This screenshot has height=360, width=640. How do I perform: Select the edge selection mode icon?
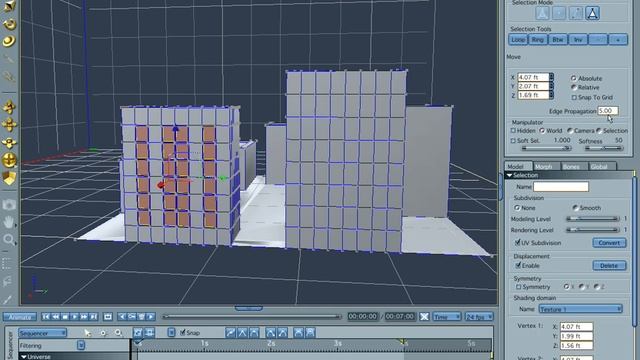tap(576, 13)
